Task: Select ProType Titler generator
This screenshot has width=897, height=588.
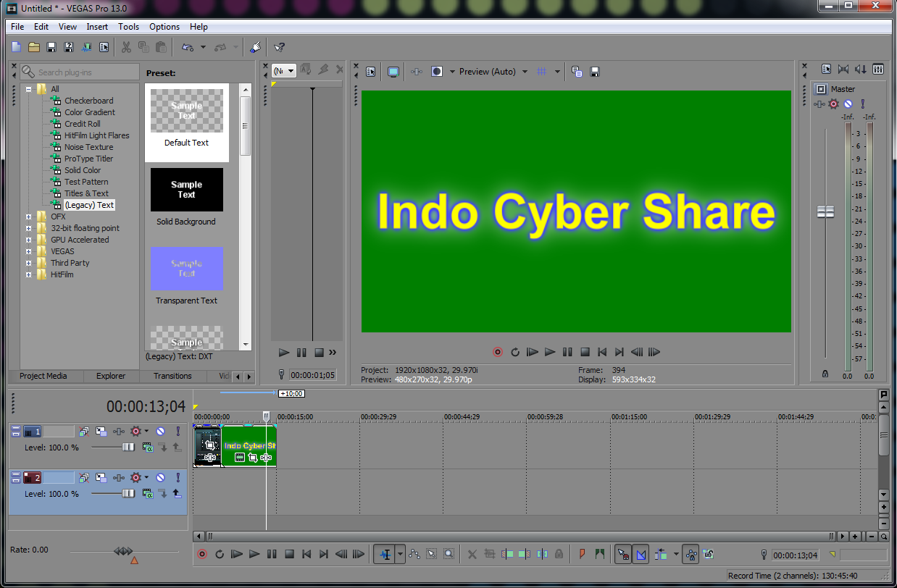Action: click(88, 159)
